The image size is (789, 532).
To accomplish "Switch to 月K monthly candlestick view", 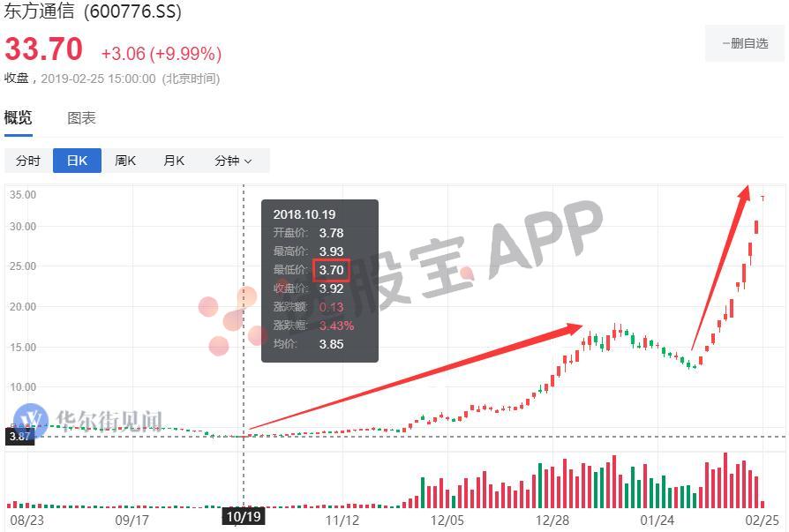I will [x=174, y=161].
